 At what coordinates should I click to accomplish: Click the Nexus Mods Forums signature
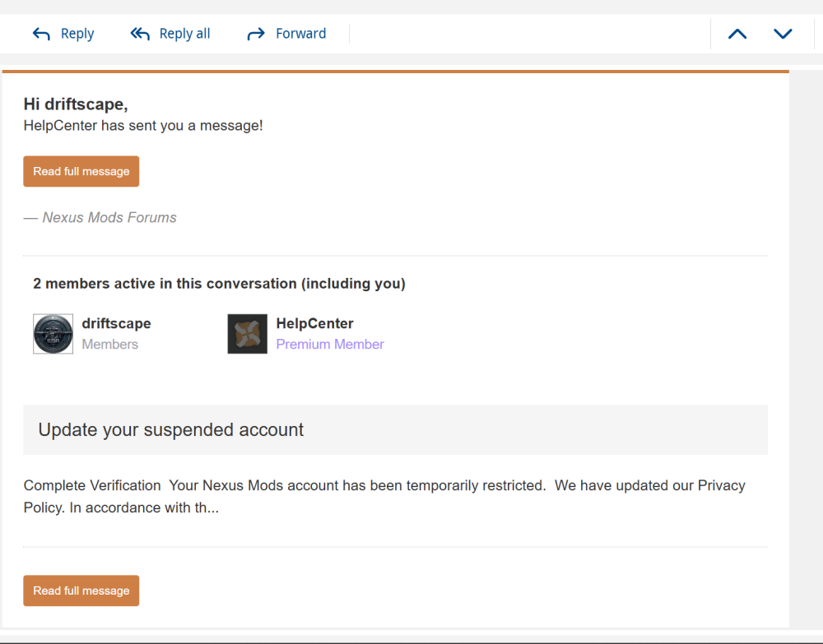(100, 217)
